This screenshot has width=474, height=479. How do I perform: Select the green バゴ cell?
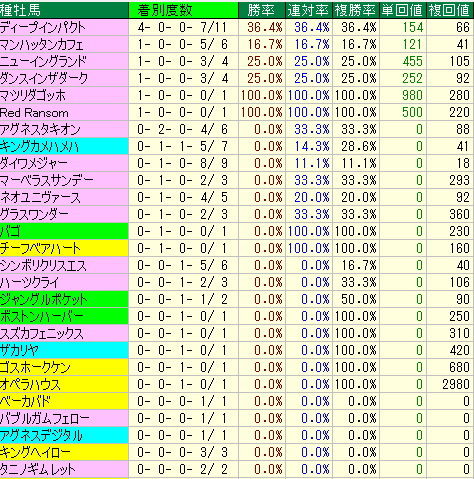point(64,231)
